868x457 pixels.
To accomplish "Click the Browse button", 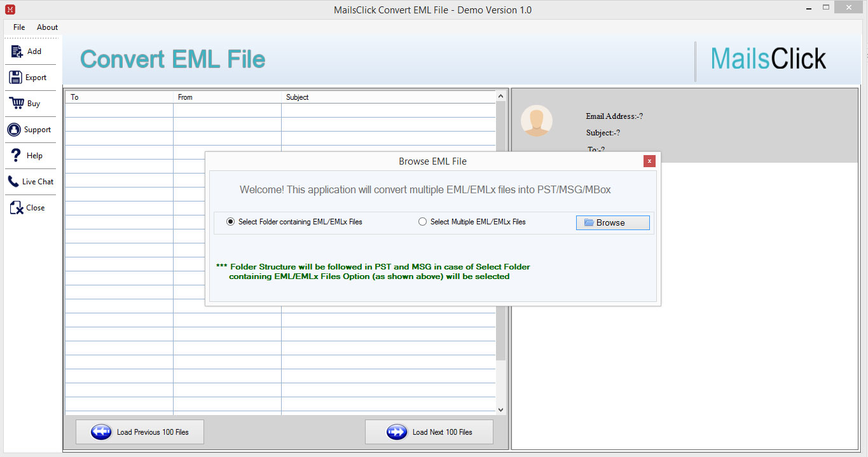I will [x=613, y=222].
